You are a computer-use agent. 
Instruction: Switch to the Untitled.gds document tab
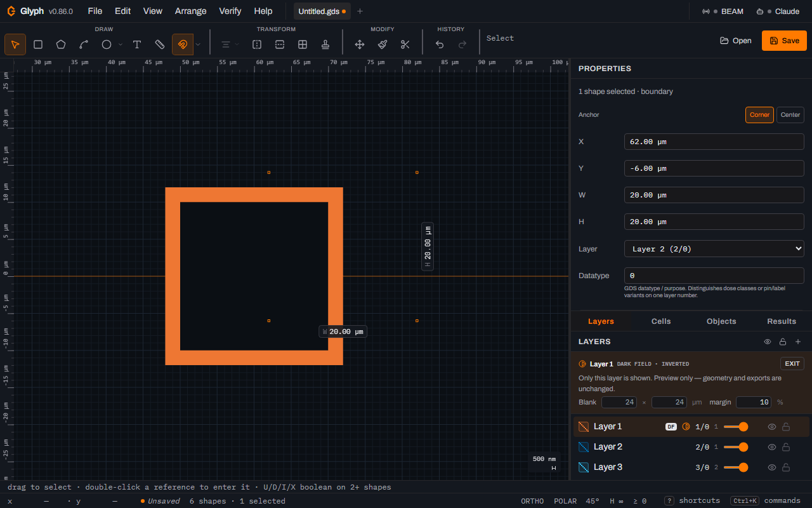point(322,11)
